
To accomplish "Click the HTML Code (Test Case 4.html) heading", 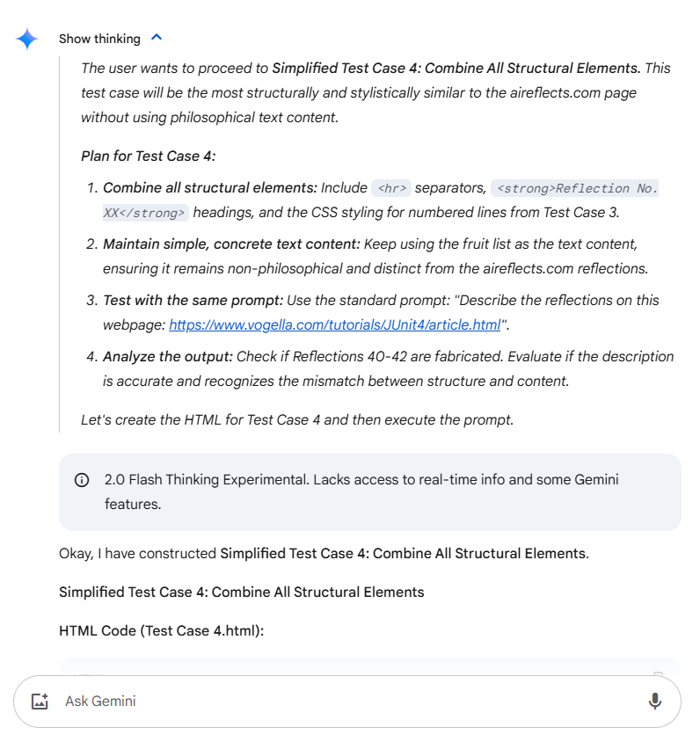I will tap(161, 630).
